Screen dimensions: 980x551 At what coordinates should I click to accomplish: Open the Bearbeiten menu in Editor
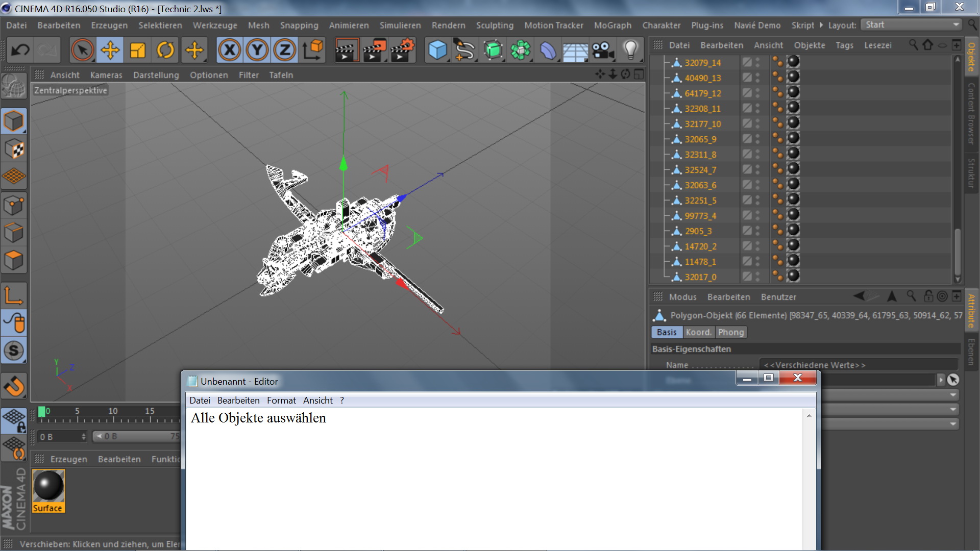pyautogui.click(x=238, y=400)
